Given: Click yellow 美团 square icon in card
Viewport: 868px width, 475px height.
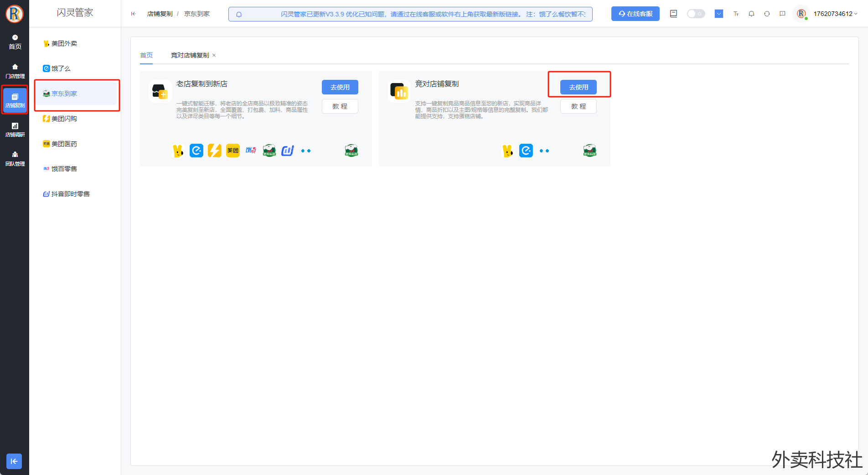Looking at the screenshot, I should 233,151.
